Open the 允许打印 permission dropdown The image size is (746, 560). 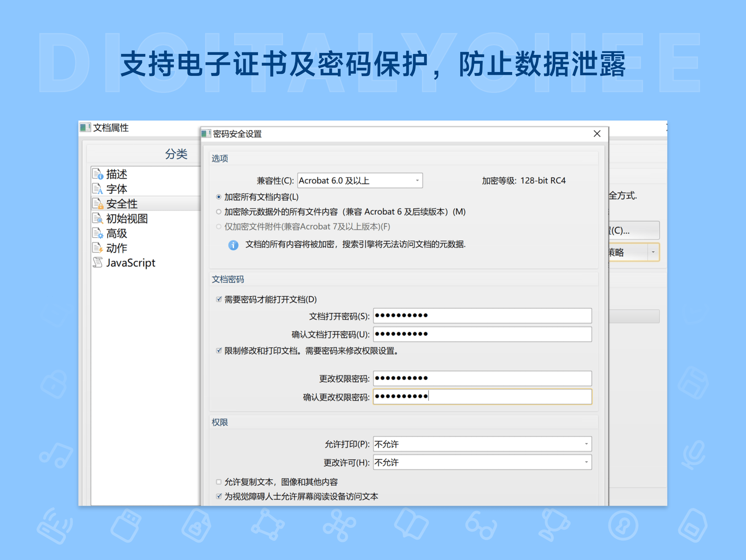coord(586,444)
